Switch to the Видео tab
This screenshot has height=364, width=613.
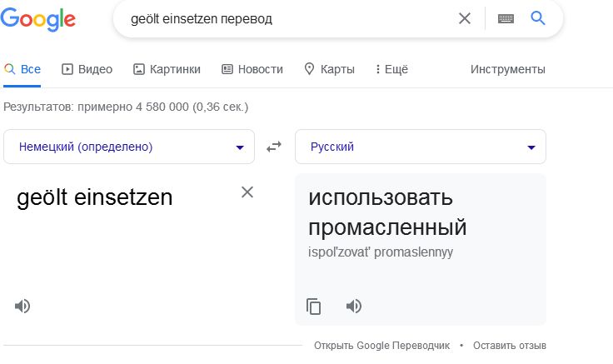click(x=87, y=69)
